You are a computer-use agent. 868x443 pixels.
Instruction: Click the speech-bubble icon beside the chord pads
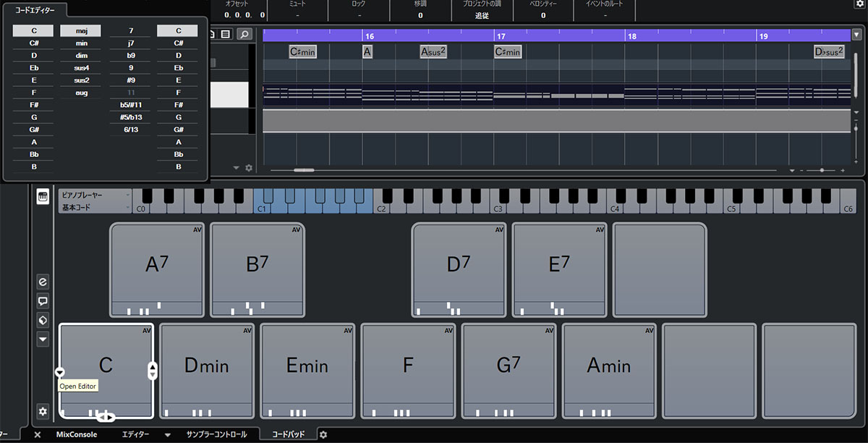(43, 301)
